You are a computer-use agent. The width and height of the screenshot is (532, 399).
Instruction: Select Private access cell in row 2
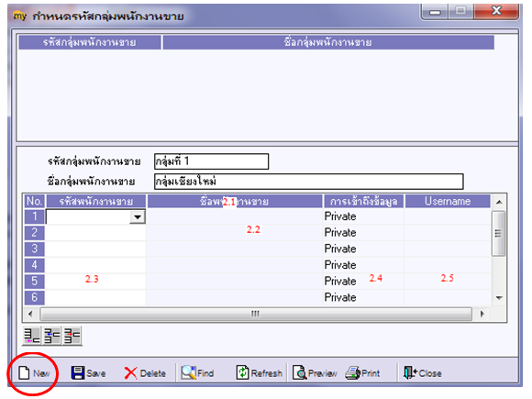pyautogui.click(x=363, y=233)
